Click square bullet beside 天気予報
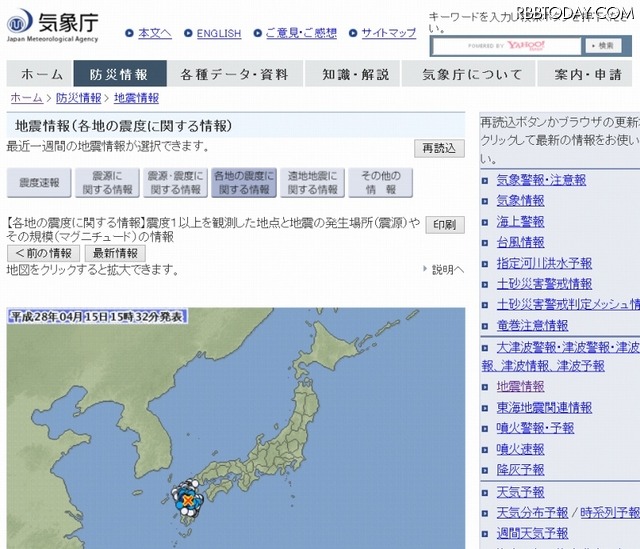 [x=485, y=493]
